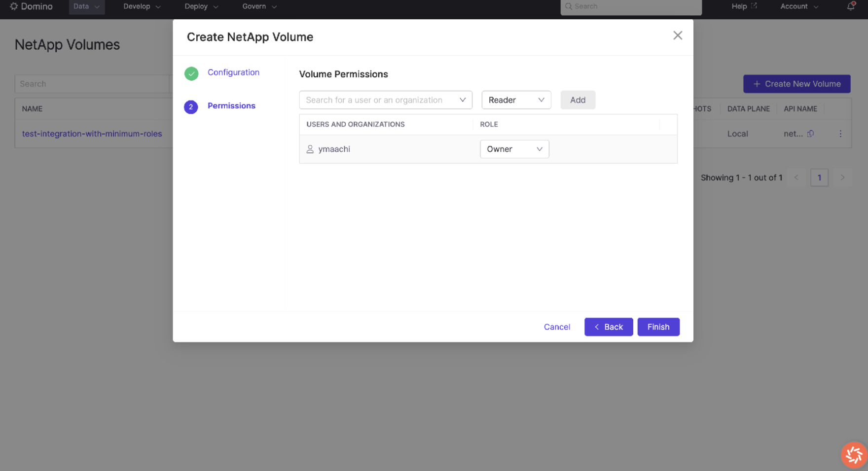This screenshot has height=471, width=868.
Task: Go to the next page of volumes
Action: coord(842,177)
